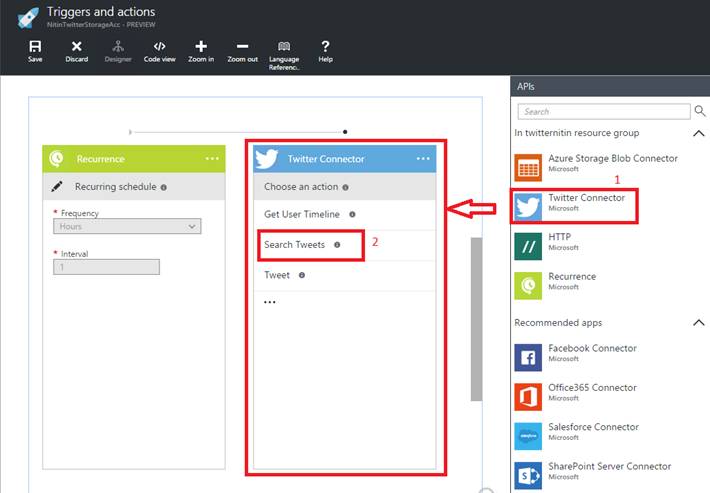
Task: Click the clock icon in Recurrence card header
Action: pos(57,158)
